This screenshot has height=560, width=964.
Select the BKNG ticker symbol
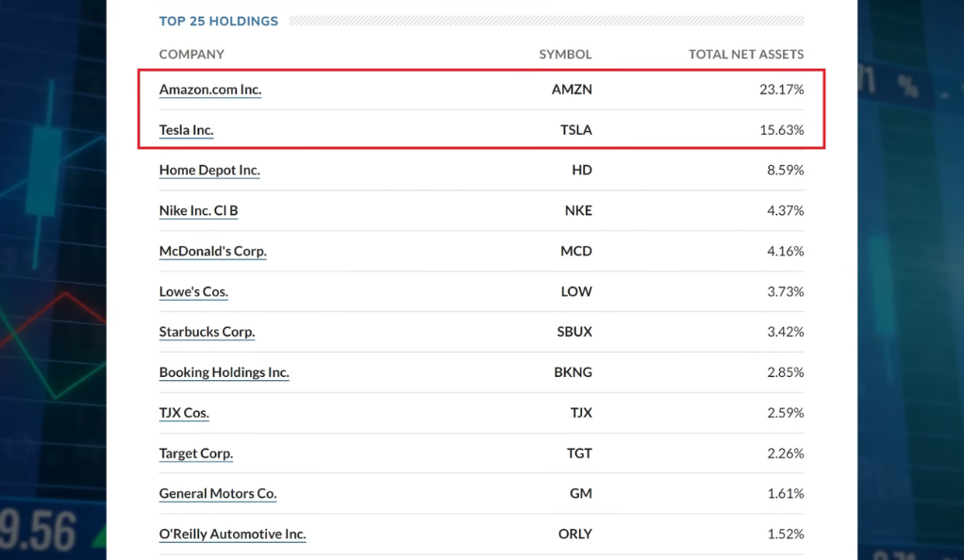(573, 372)
